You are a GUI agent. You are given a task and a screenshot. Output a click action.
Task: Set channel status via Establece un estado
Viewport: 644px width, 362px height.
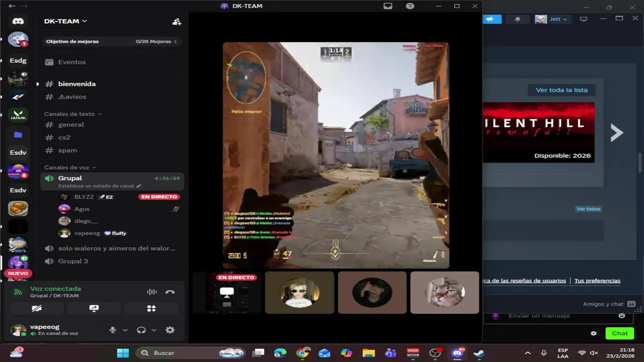[x=100, y=186]
